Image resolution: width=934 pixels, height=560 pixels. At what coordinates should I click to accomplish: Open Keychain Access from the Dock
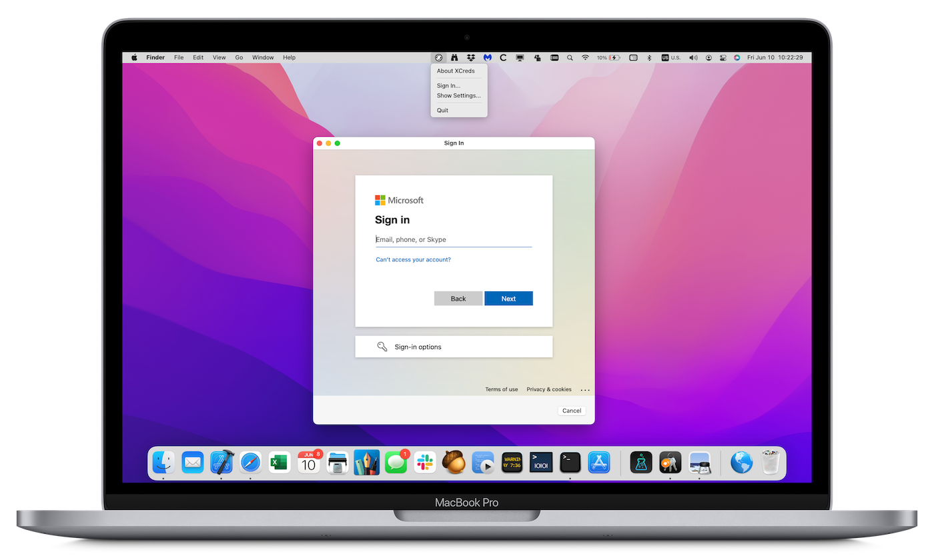[670, 462]
